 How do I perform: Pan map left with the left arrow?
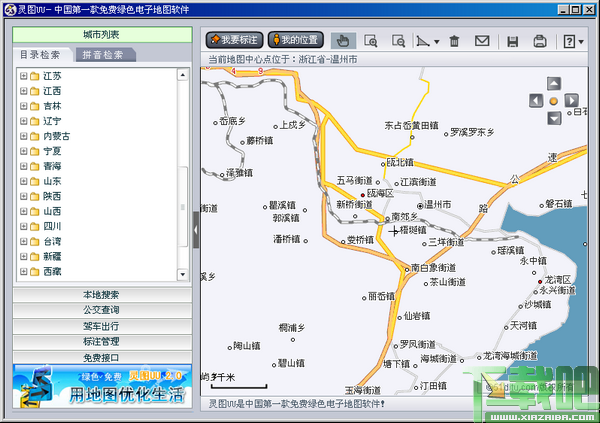point(536,101)
